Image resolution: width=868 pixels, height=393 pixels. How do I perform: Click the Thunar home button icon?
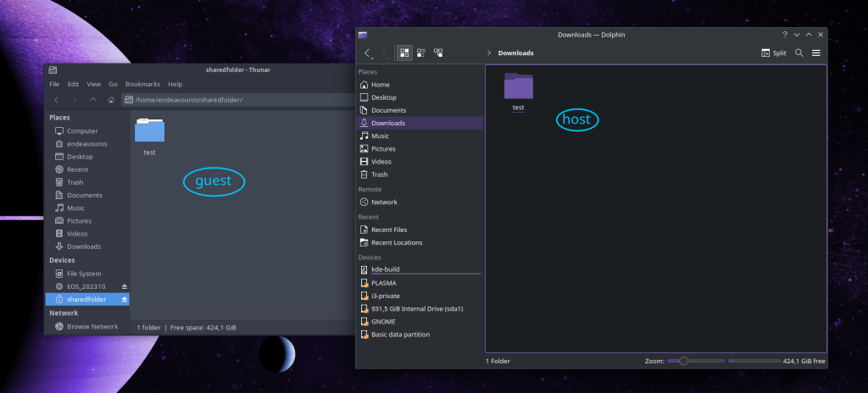[x=111, y=100]
